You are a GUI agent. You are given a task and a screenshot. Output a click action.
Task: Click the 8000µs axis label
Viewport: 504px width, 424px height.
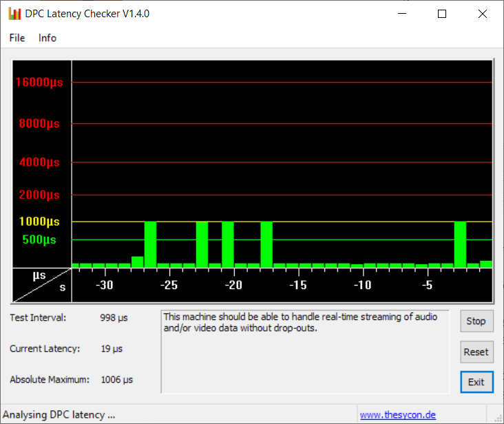coord(39,123)
